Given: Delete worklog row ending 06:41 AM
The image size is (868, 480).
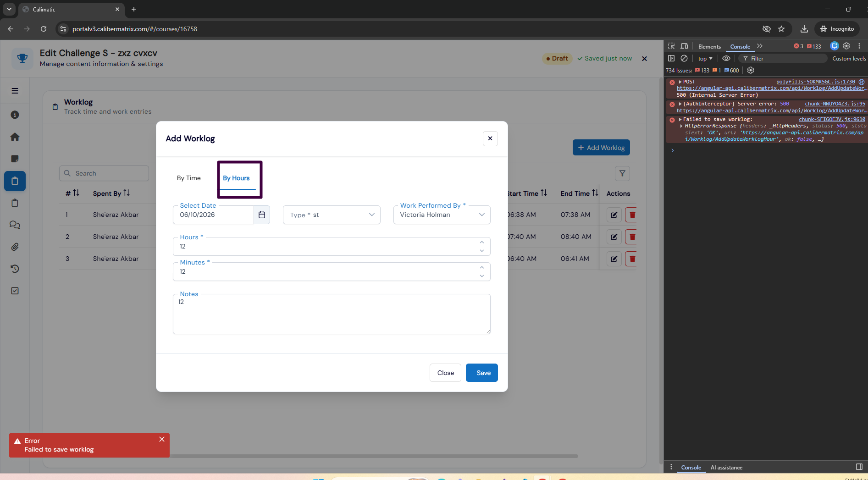Looking at the screenshot, I should click(632, 259).
